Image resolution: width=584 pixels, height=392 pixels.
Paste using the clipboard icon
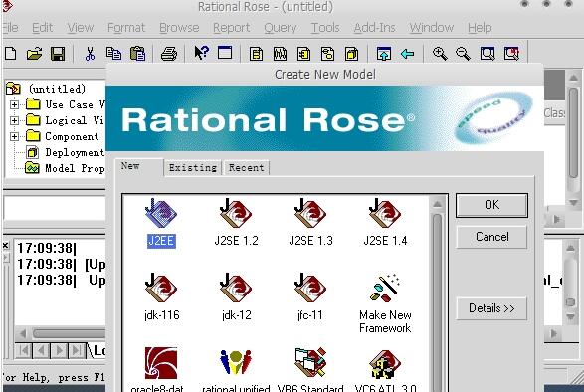137,54
